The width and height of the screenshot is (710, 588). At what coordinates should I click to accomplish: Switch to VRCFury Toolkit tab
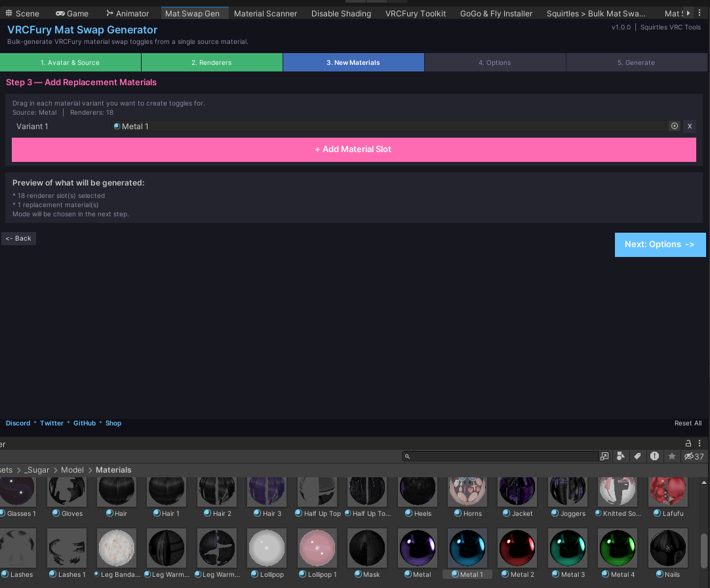[x=415, y=14]
